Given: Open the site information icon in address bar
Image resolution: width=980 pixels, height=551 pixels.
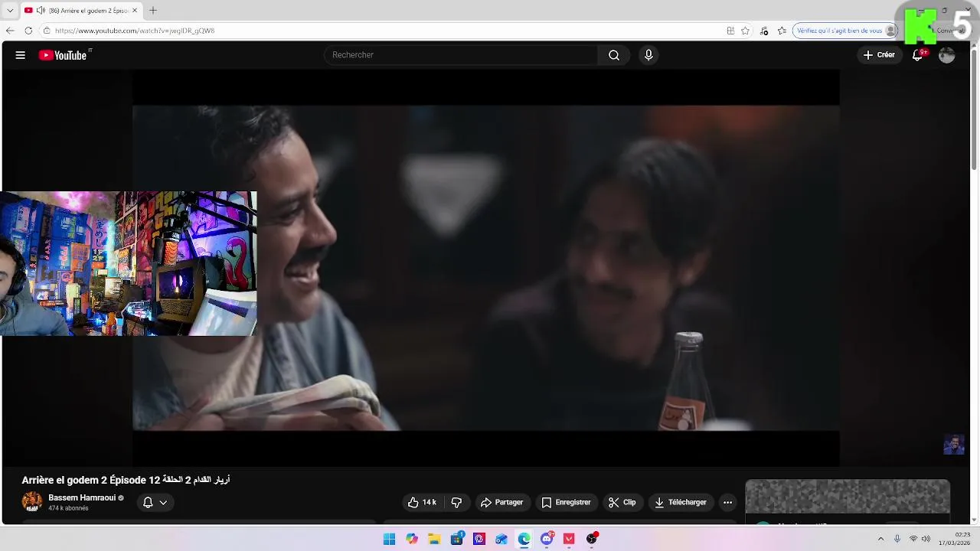Looking at the screenshot, I should (x=46, y=31).
